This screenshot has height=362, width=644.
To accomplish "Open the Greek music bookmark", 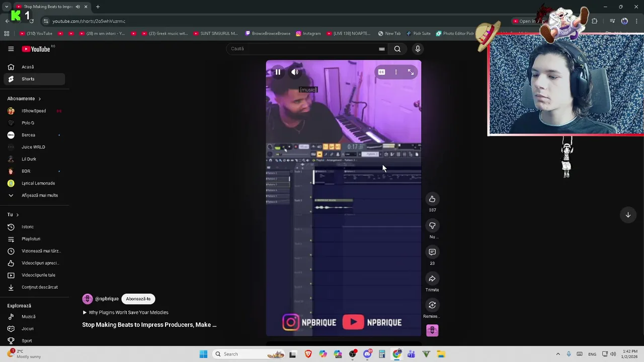I will point(165,34).
